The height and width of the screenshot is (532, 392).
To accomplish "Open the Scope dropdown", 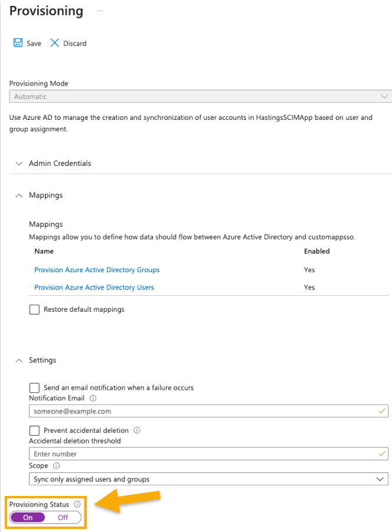I will coord(208,479).
